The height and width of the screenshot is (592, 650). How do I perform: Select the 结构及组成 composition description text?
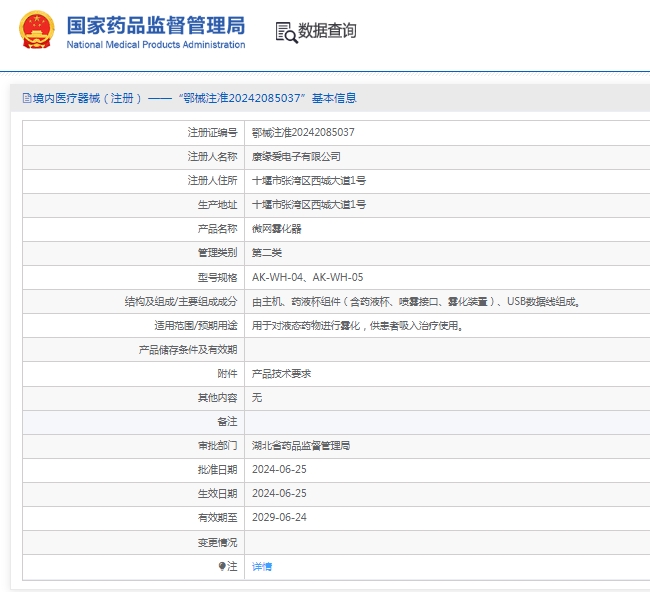[416, 301]
